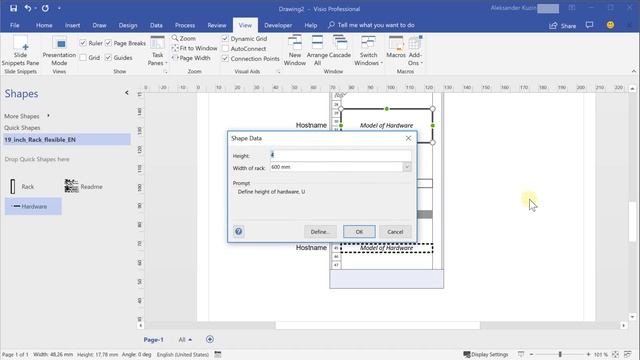Screen dimensions: 640x360
Task: Switch to the Home tab
Action: (44, 25)
